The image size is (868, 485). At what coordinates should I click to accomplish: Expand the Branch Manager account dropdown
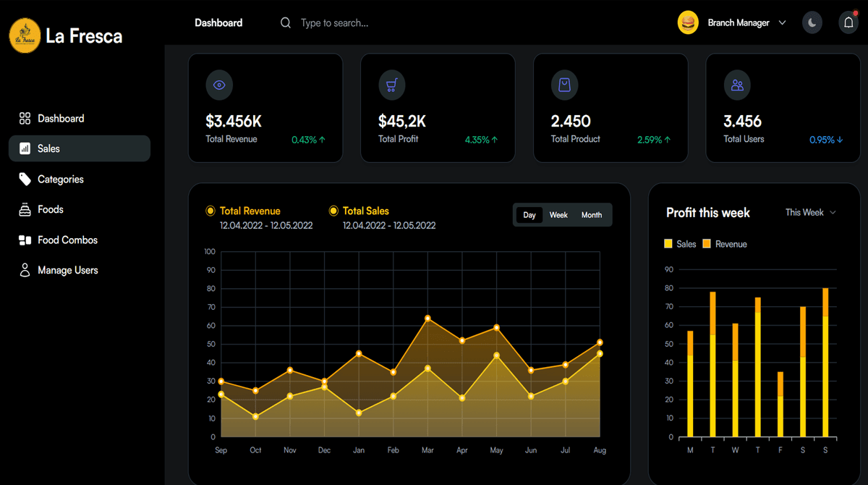[782, 22]
